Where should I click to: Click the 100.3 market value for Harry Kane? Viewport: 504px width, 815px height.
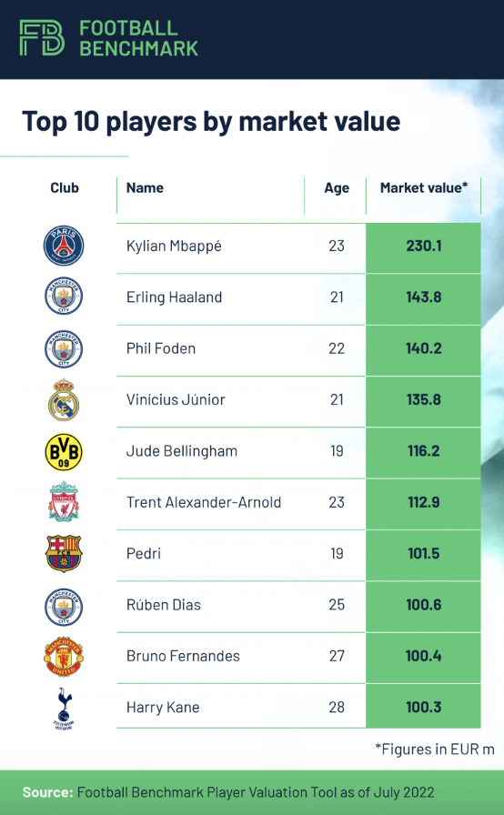pos(423,707)
